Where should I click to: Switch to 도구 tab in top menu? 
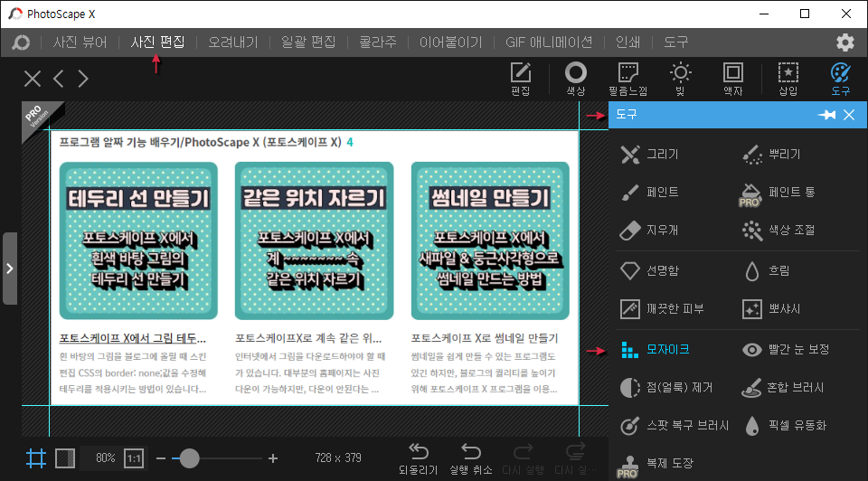point(676,42)
